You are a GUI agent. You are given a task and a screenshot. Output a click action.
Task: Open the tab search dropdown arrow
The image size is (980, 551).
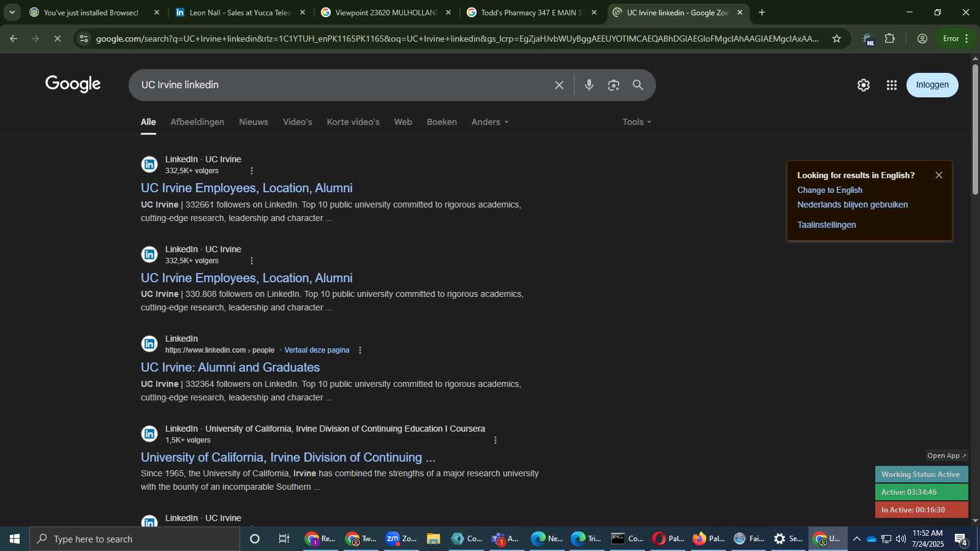point(12,12)
